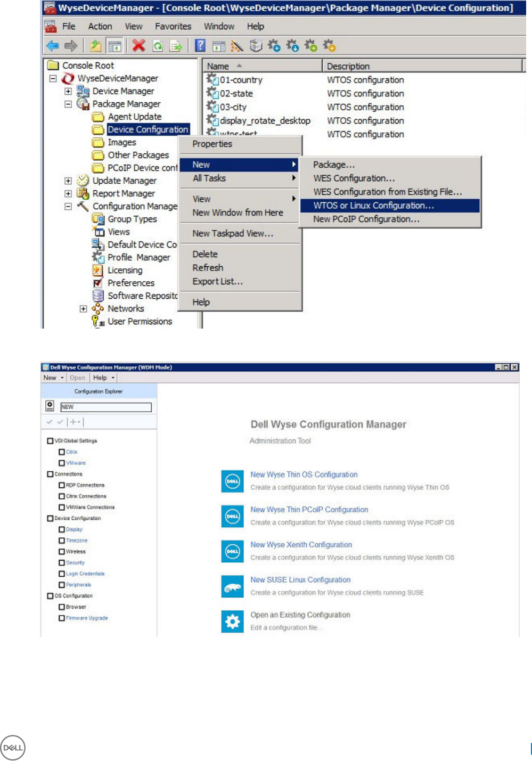Click New Wyse Thin PCoIP Configuration link
Image resolution: width=532 pixels, height=761 pixels.
click(x=309, y=510)
